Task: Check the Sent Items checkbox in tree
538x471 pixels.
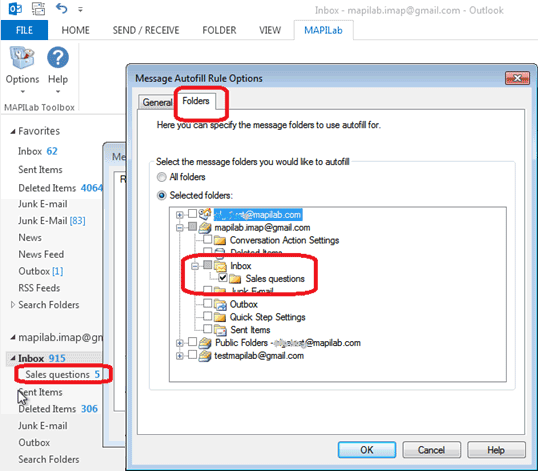Action: pyautogui.click(x=208, y=329)
